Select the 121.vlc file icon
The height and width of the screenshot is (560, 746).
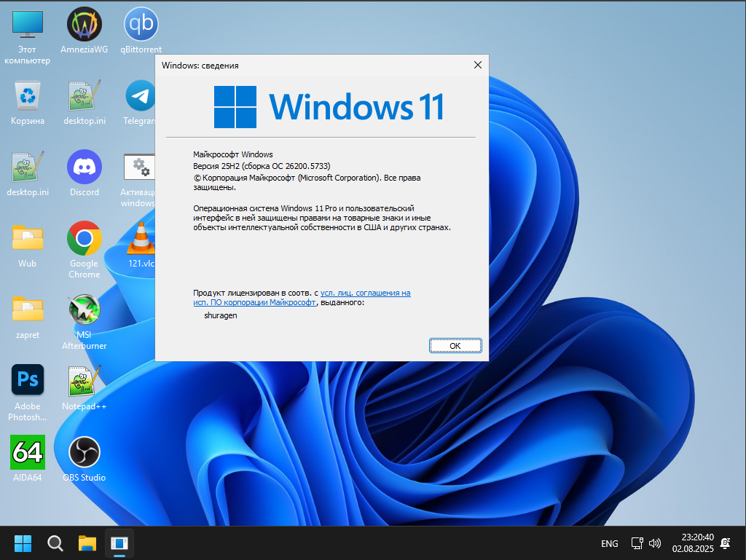click(x=141, y=245)
